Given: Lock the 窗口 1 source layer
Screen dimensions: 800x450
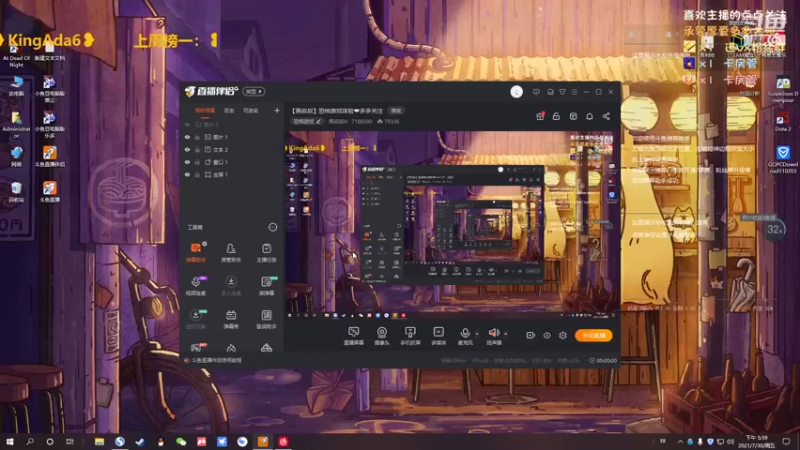Looking at the screenshot, I should point(197,162).
